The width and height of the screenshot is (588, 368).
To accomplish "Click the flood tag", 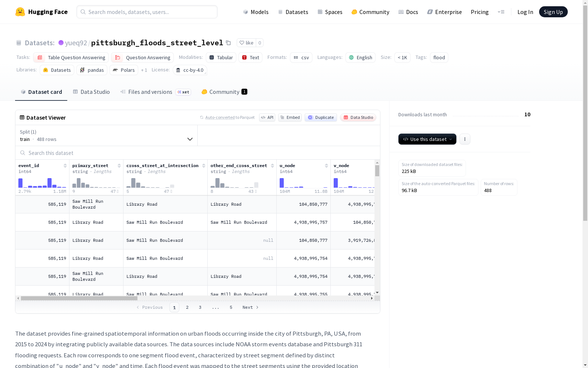I will click(x=439, y=57).
